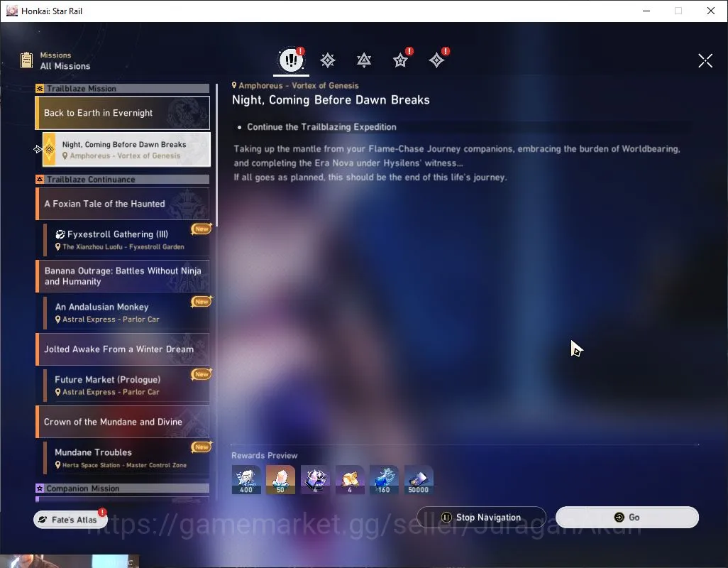Select the Adventure Mission diamond filter icon
The width and height of the screenshot is (728, 568).
437,60
